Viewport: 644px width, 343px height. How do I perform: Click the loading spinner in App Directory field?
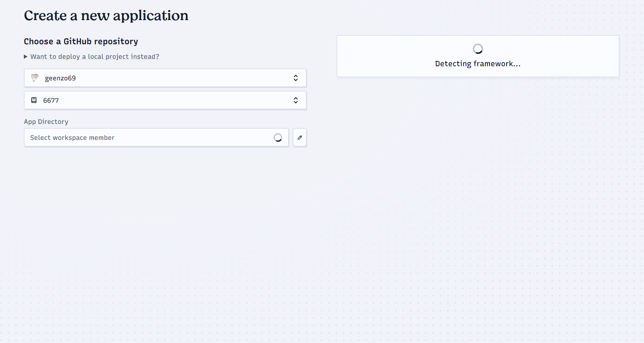[x=278, y=138]
